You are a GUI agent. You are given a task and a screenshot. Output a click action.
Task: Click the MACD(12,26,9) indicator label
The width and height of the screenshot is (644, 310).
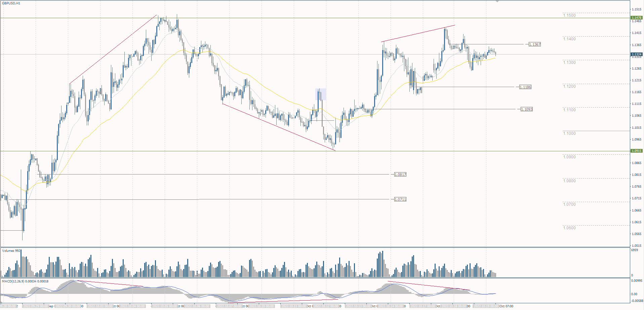point(25,281)
